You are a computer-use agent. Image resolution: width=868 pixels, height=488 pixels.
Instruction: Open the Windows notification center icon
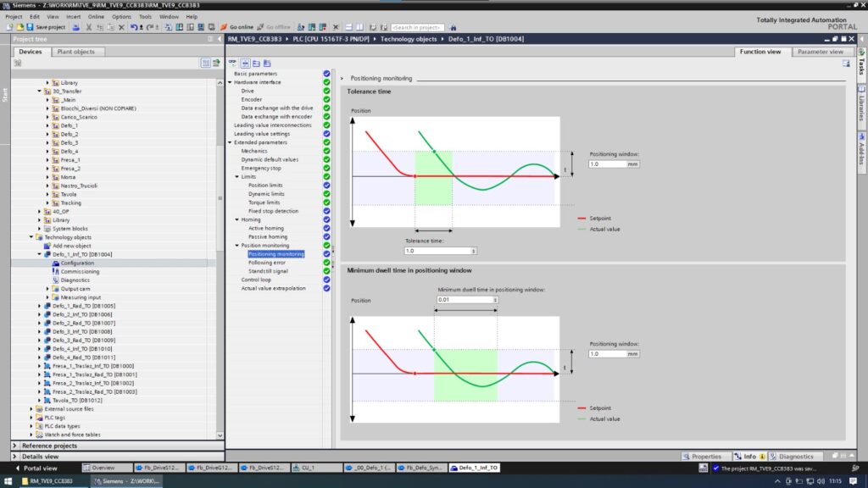pyautogui.click(x=853, y=481)
